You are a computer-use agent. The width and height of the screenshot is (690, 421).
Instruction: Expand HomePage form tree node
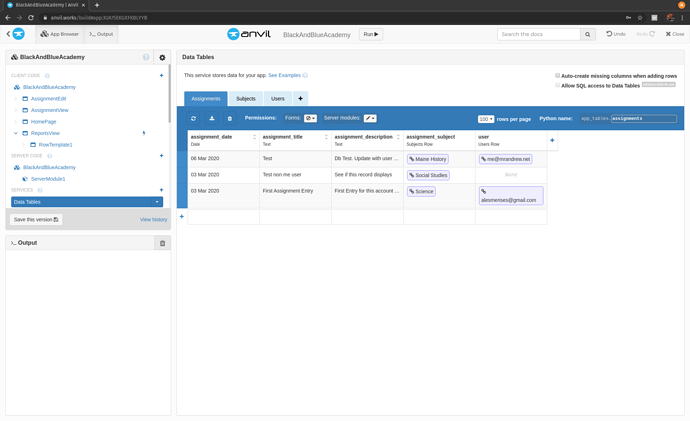[16, 121]
